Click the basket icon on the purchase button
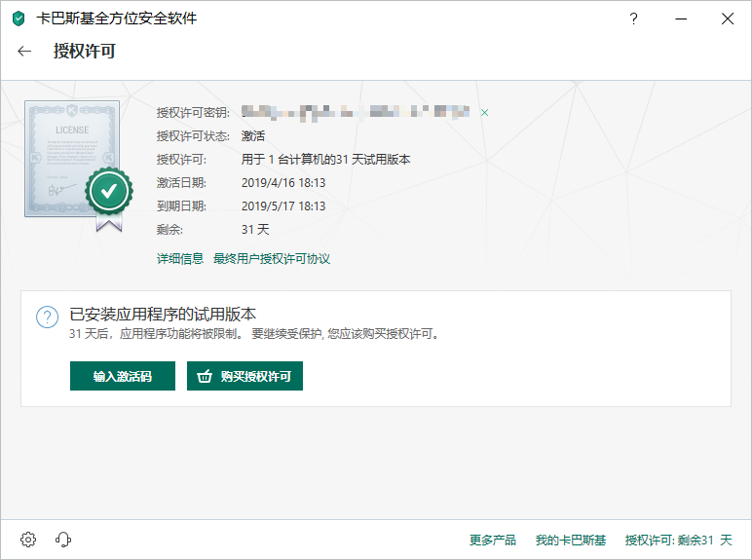Screen dimensions: 752x560 tap(205, 376)
